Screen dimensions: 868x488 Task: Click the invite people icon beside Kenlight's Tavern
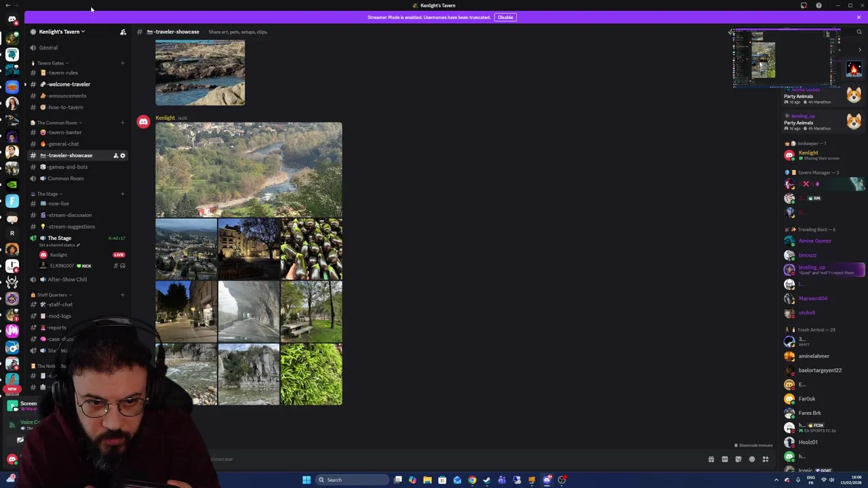pos(123,32)
